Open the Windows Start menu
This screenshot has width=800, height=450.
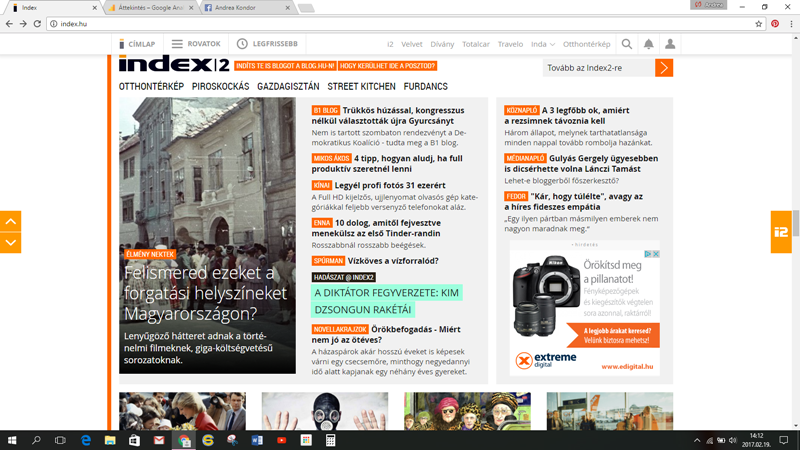tap(12, 440)
